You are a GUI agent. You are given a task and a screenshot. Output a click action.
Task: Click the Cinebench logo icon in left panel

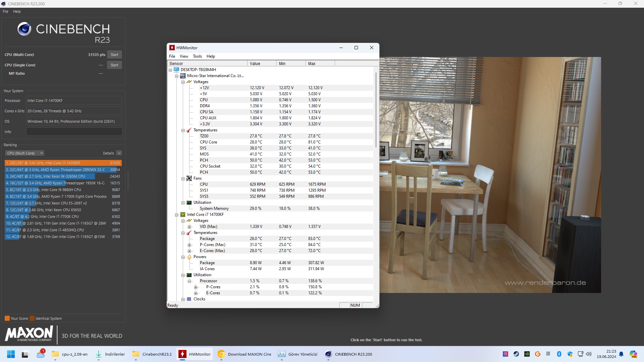(24, 29)
